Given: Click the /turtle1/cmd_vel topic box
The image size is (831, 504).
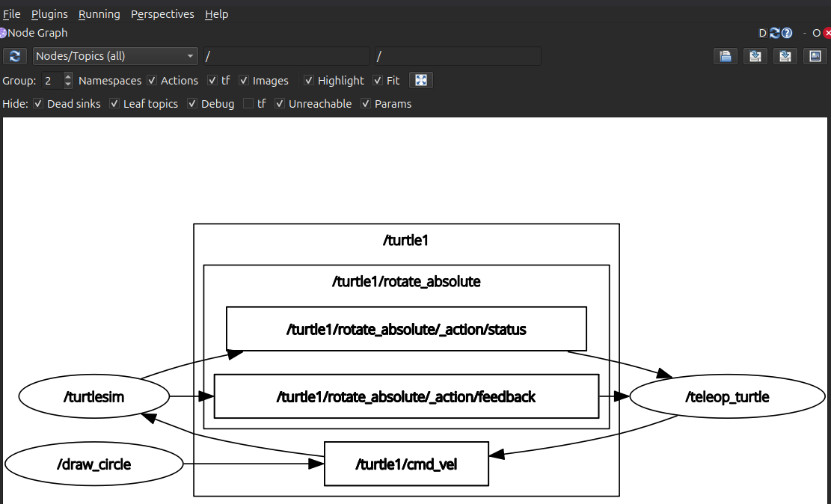Looking at the screenshot, I should [406, 464].
